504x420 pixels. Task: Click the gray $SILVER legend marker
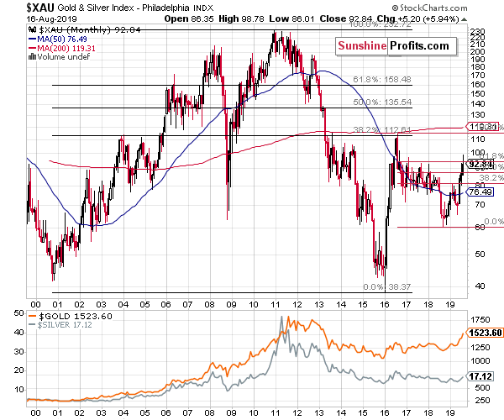point(32,325)
